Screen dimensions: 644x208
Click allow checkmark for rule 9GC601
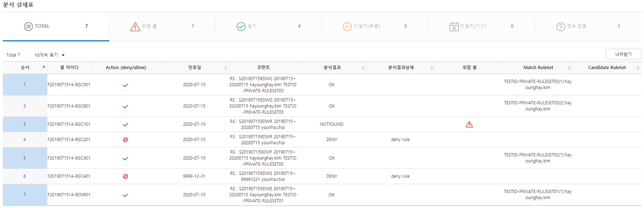click(125, 106)
